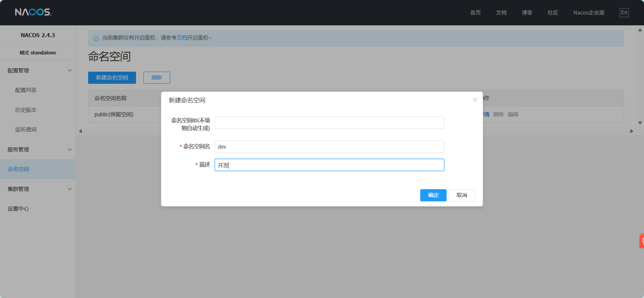Select 设置中心 in the sidebar

[19, 209]
